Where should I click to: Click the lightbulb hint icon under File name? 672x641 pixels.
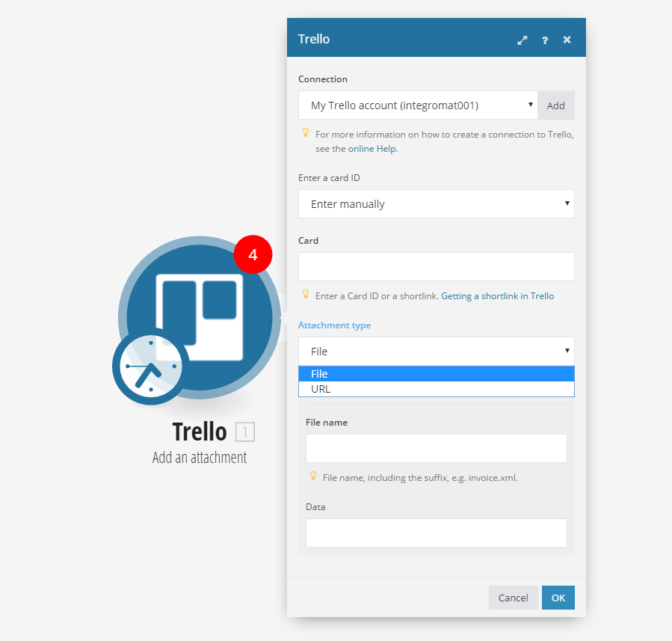pos(313,476)
